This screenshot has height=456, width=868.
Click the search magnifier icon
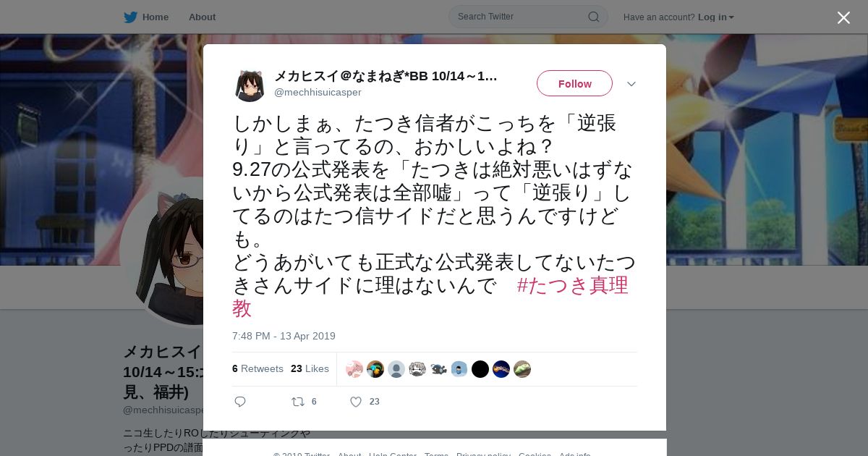[593, 17]
